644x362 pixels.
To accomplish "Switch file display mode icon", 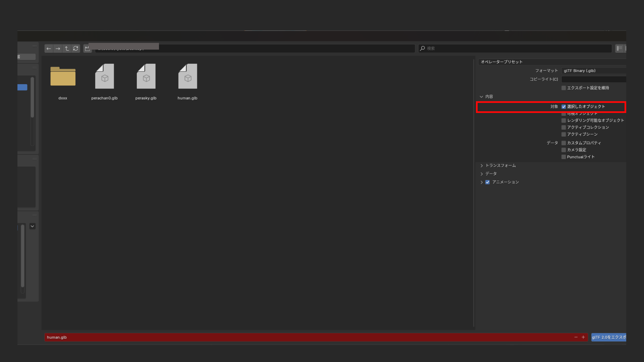I will tap(619, 49).
